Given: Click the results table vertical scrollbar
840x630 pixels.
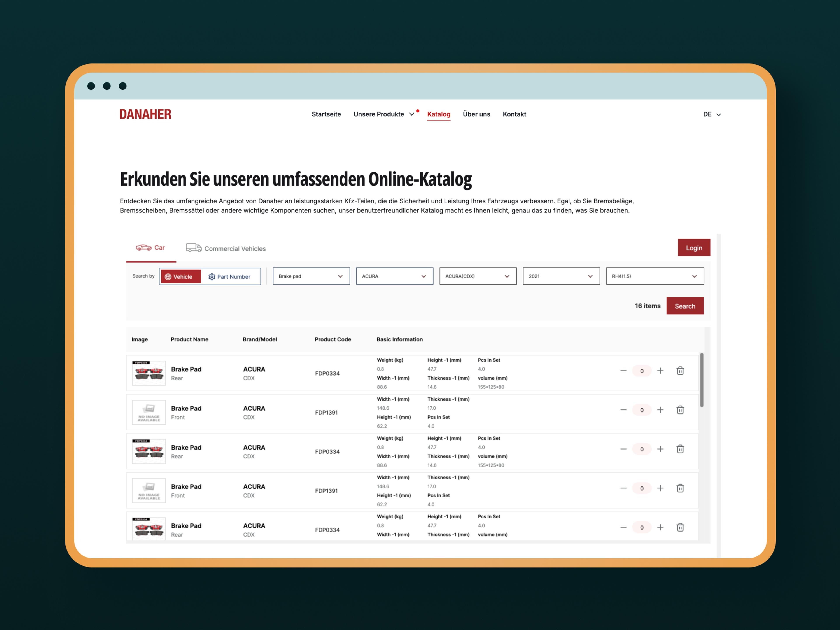Looking at the screenshot, I should pos(701,380).
